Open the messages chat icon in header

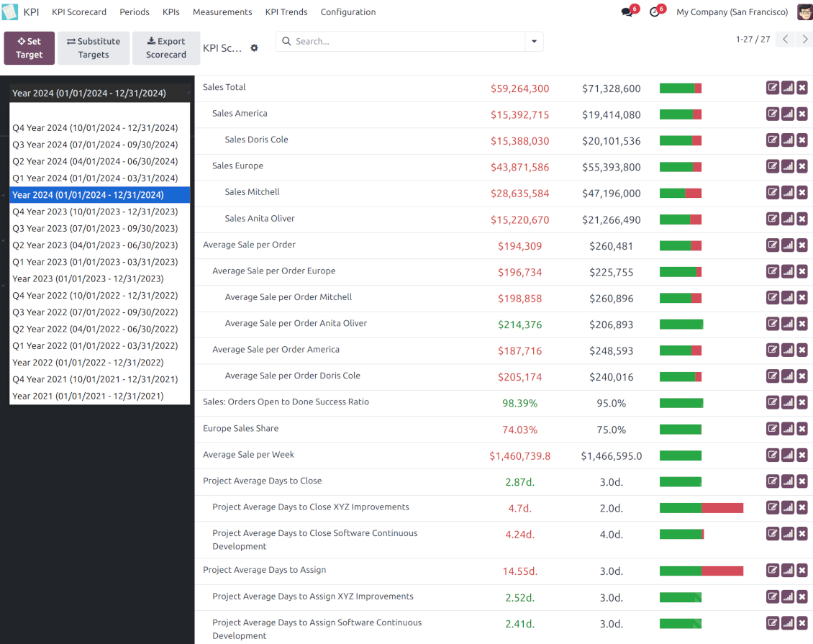(x=627, y=12)
